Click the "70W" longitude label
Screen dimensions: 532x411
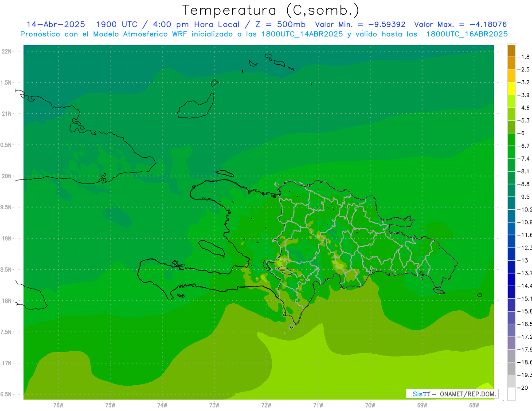pos(370,405)
